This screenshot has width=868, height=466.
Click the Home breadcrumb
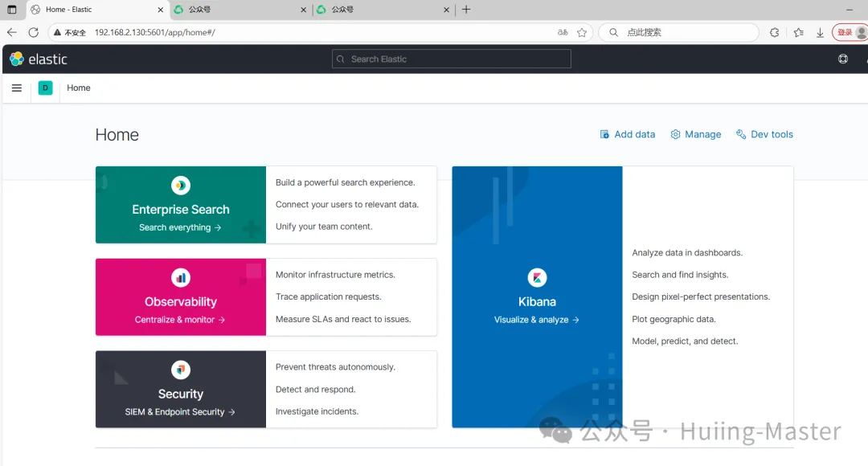[x=79, y=88]
